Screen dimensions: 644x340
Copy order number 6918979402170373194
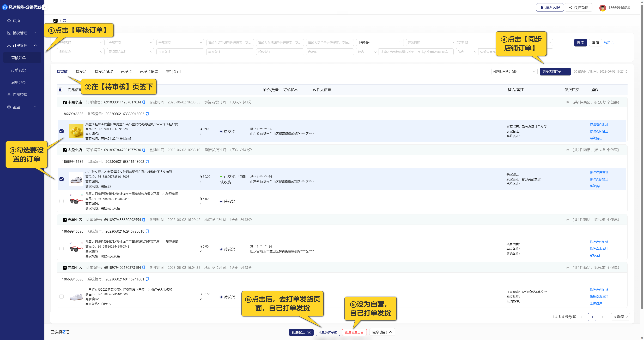144,267
